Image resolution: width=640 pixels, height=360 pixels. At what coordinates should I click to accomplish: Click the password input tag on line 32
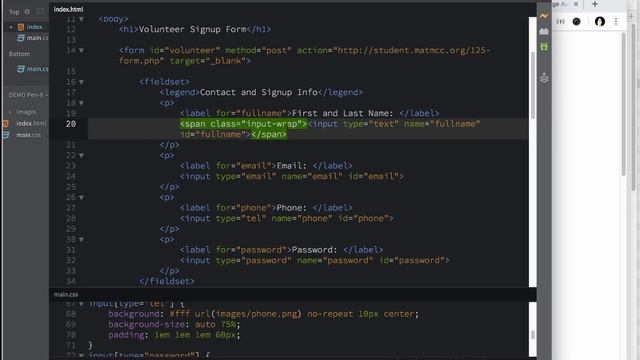315,260
